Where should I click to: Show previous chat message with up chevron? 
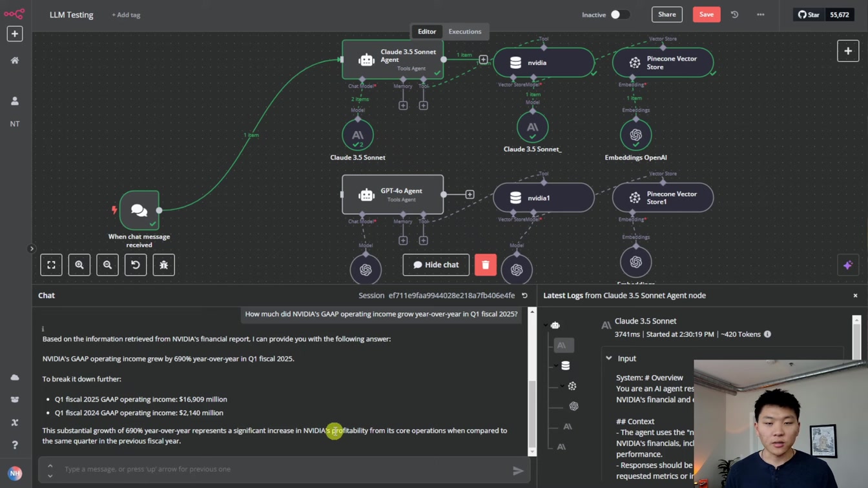coord(50,465)
